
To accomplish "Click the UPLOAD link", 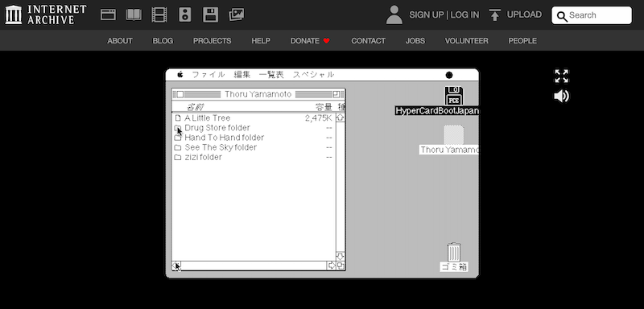I will 525,14.
